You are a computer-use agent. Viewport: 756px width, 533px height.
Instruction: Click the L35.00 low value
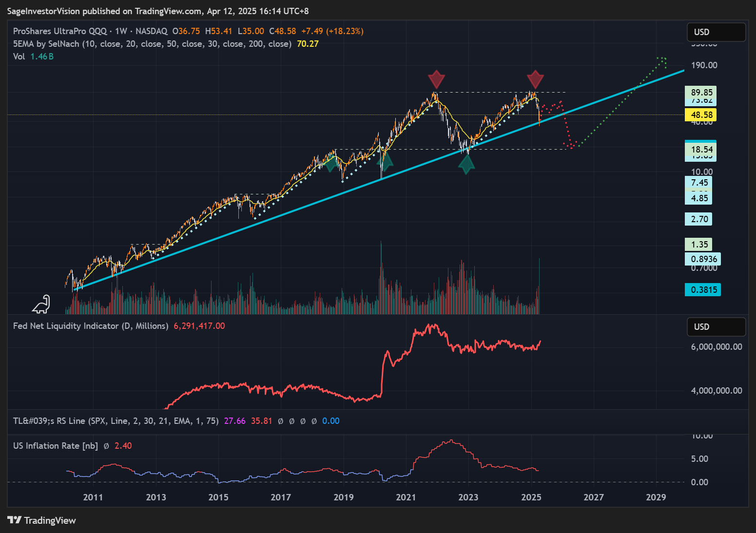click(x=251, y=31)
